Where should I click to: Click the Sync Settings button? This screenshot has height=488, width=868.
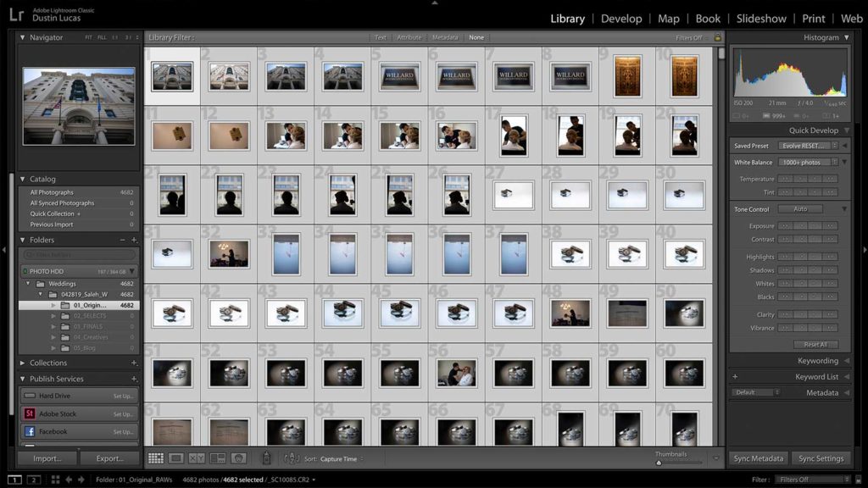(821, 458)
